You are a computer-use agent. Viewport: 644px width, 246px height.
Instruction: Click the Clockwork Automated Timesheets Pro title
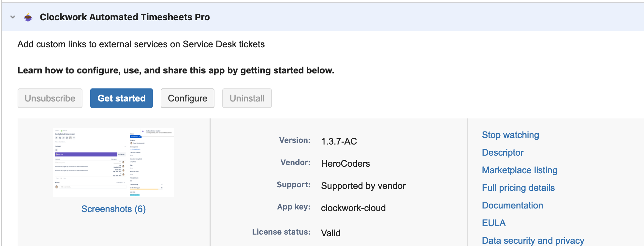click(124, 17)
